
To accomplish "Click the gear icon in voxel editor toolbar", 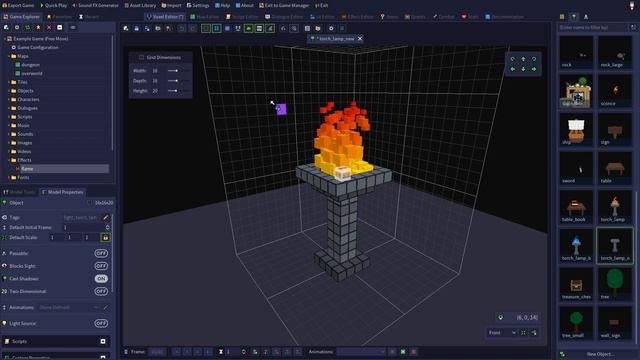I will (331, 28).
